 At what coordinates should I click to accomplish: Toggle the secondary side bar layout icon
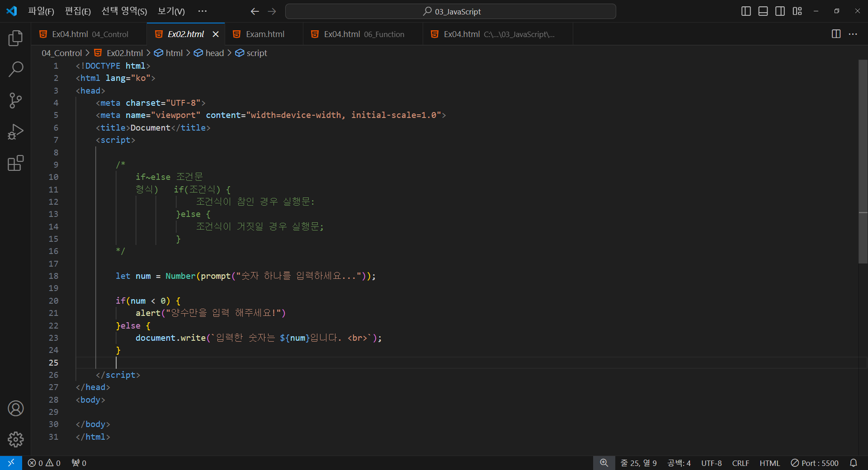click(x=780, y=11)
